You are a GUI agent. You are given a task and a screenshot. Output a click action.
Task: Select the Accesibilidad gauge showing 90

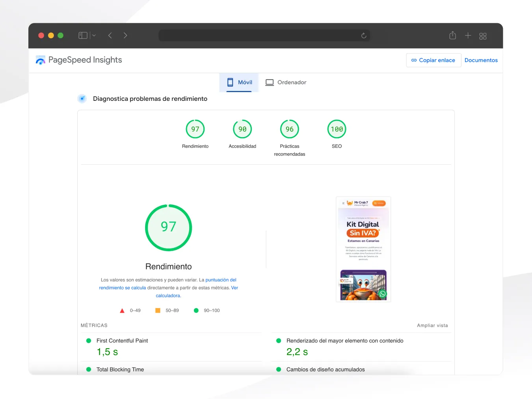click(x=242, y=129)
